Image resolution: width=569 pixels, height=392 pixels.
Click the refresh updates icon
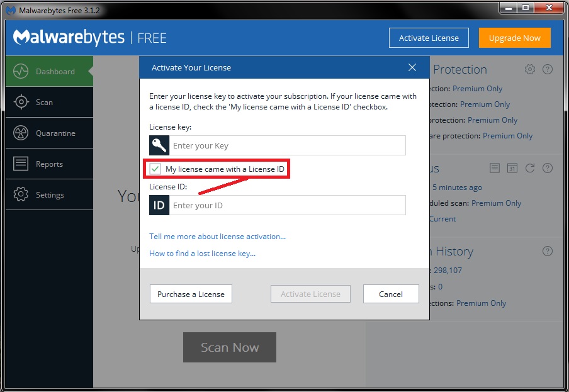[530, 168]
